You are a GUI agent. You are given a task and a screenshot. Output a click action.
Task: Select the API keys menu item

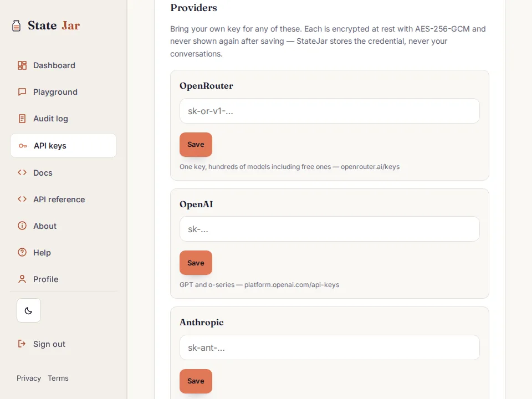tap(63, 146)
